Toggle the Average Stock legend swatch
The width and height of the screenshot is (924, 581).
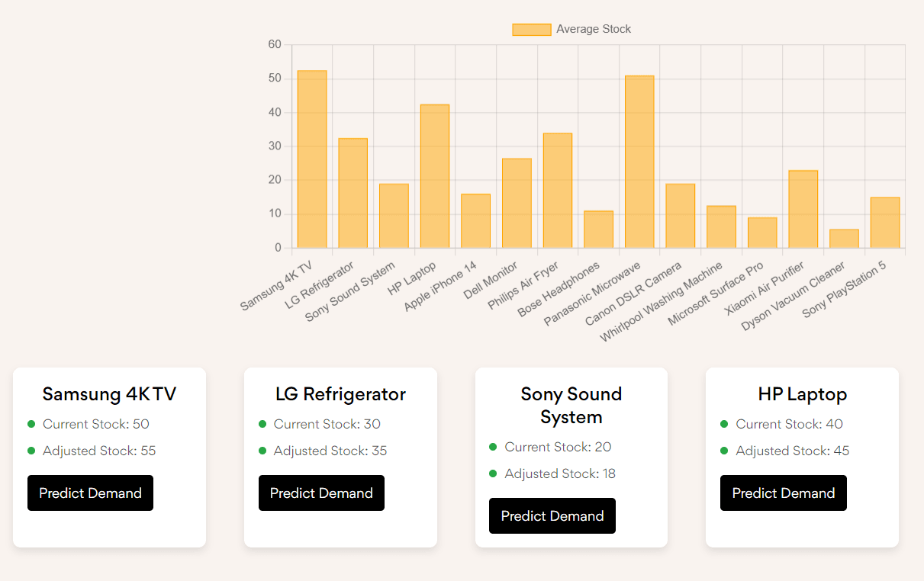point(532,29)
